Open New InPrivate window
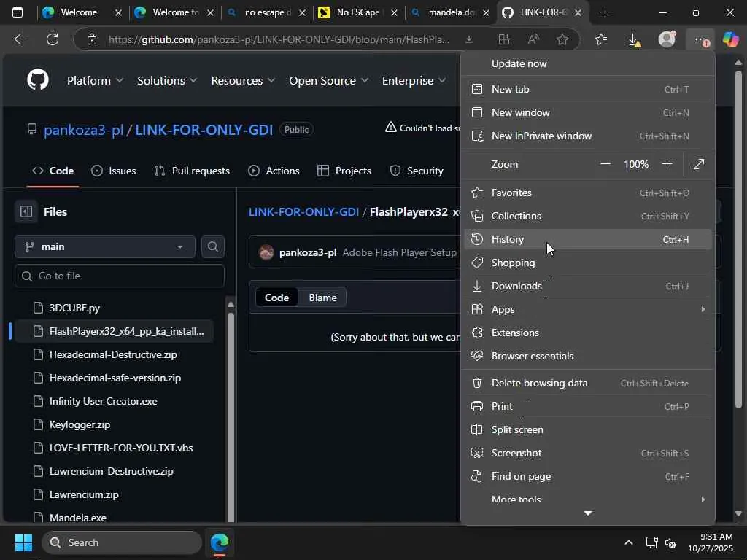The image size is (747, 560). click(588, 136)
